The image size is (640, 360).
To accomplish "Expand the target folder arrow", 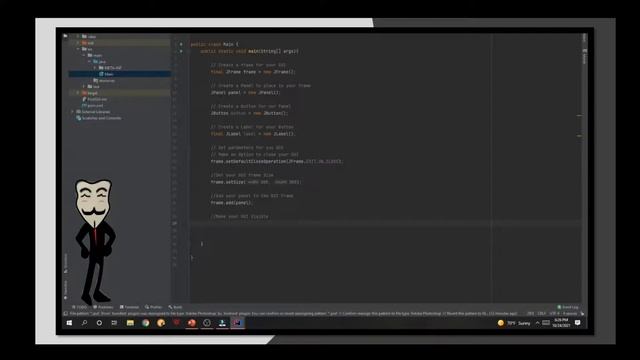I will (78, 93).
